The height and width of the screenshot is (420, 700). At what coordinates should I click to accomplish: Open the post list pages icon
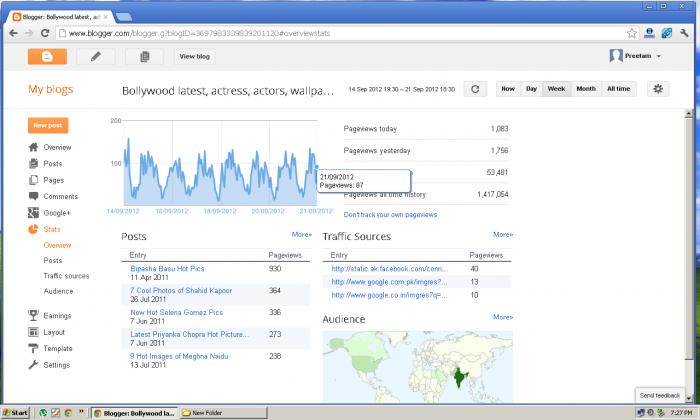click(144, 57)
